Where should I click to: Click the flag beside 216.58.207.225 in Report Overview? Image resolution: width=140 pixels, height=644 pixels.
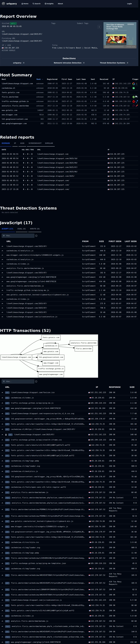coord(3,48)
